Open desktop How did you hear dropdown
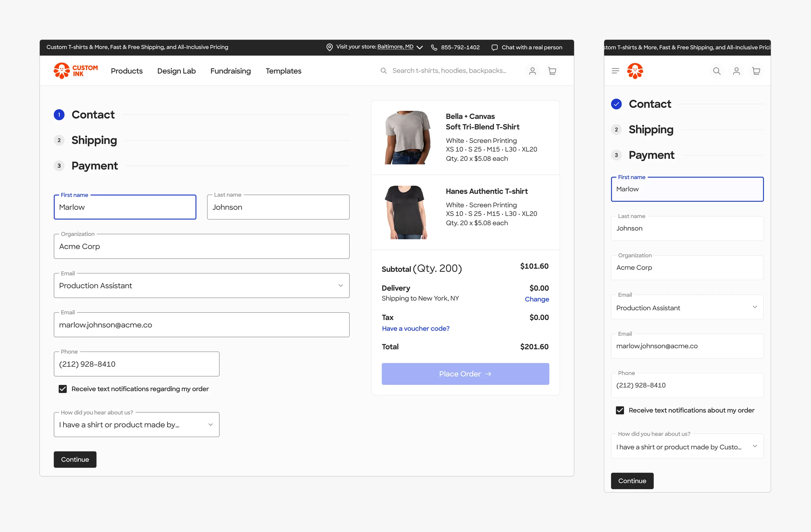The height and width of the screenshot is (532, 811). (136, 425)
